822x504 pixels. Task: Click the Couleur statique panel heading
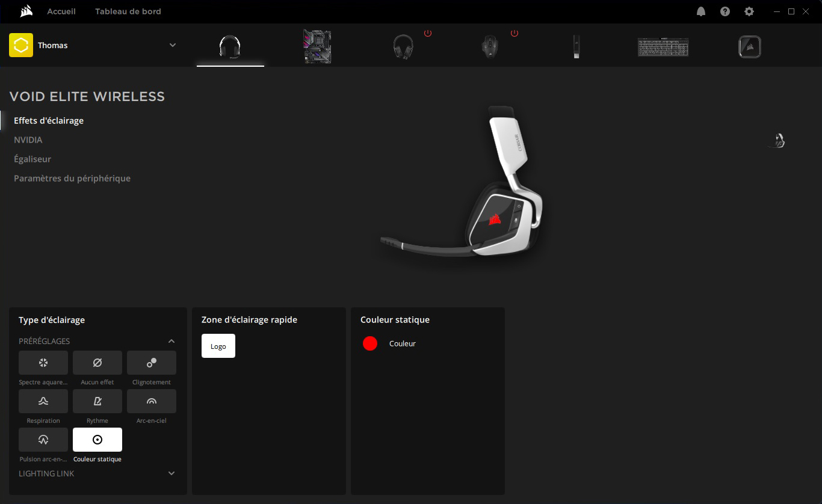[x=395, y=320]
